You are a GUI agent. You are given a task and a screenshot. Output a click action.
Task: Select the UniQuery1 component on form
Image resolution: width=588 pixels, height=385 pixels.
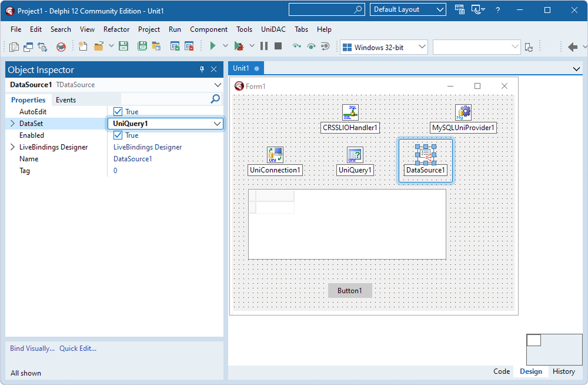(x=355, y=154)
